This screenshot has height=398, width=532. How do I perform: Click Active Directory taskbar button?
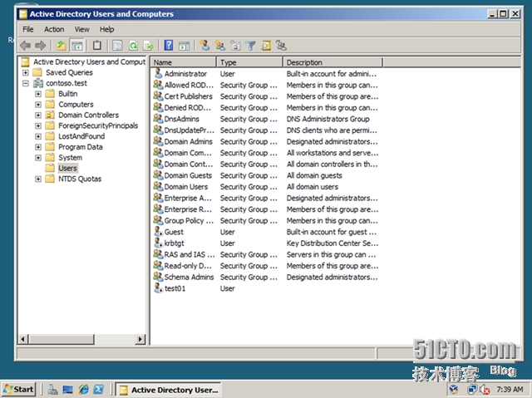tap(168, 390)
